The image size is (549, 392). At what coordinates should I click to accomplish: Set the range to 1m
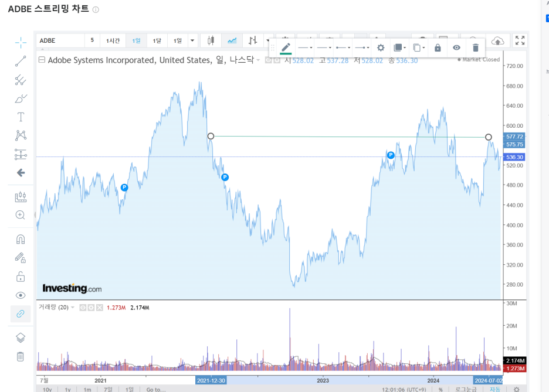tap(87, 389)
